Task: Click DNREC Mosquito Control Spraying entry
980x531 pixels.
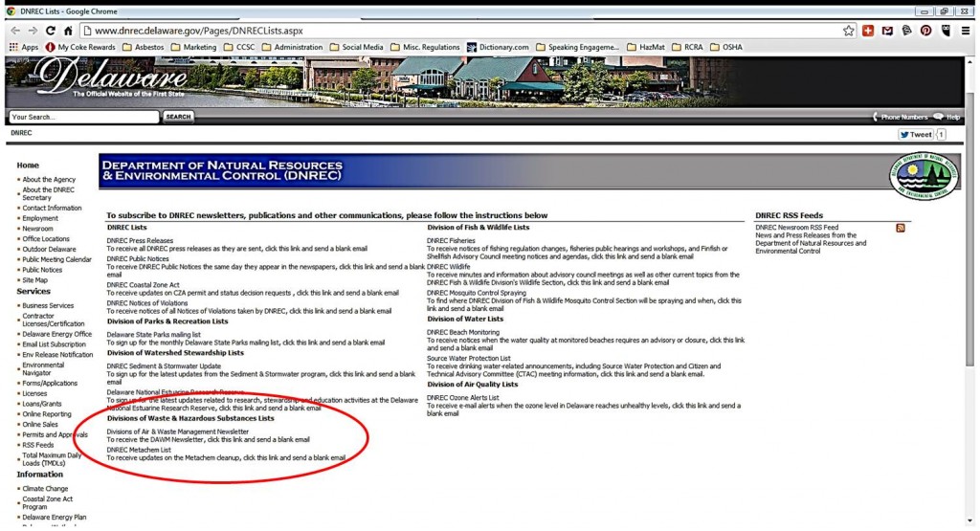Action: point(477,293)
